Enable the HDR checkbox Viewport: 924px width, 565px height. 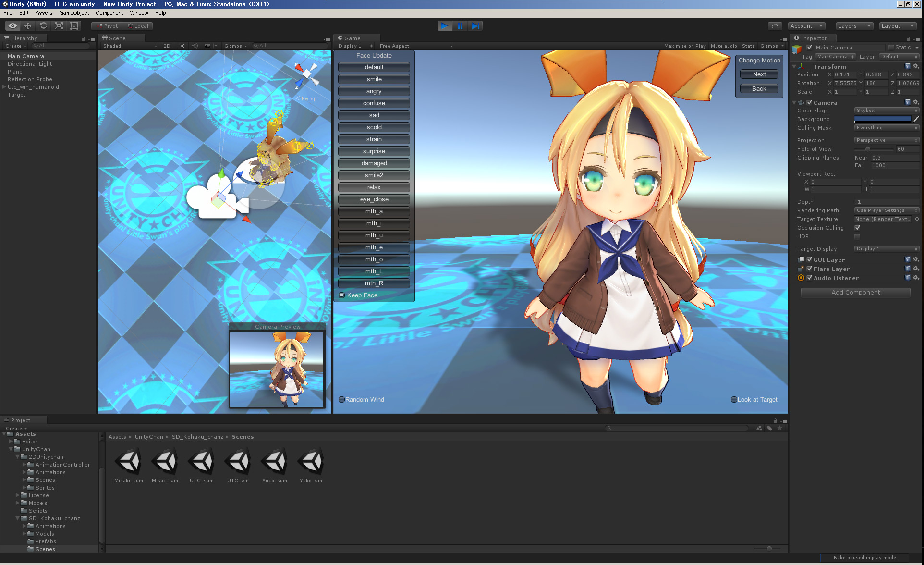(x=857, y=236)
